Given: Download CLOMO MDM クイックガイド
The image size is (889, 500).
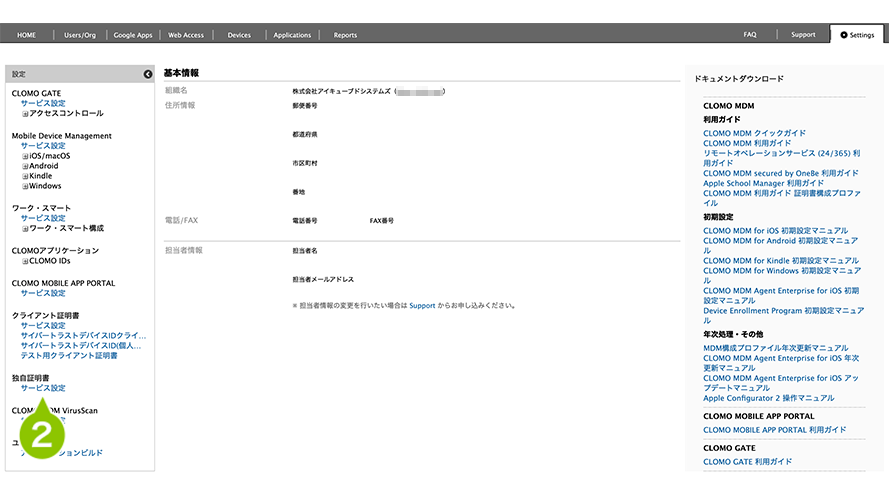Looking at the screenshot, I should [x=755, y=133].
